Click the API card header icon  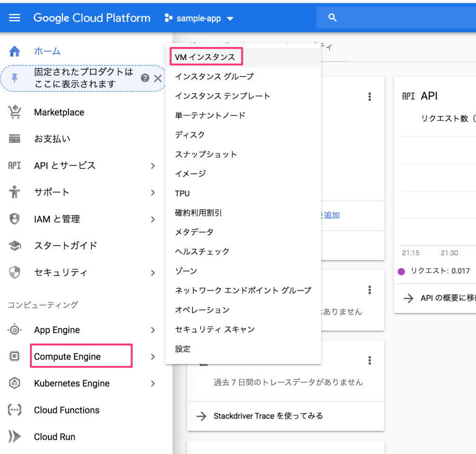click(x=408, y=96)
